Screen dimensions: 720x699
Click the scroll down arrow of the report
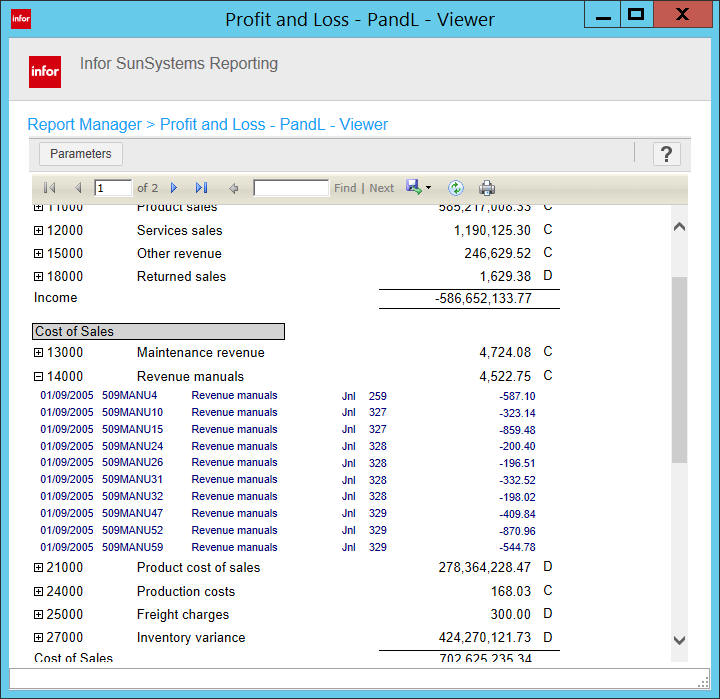(x=679, y=640)
